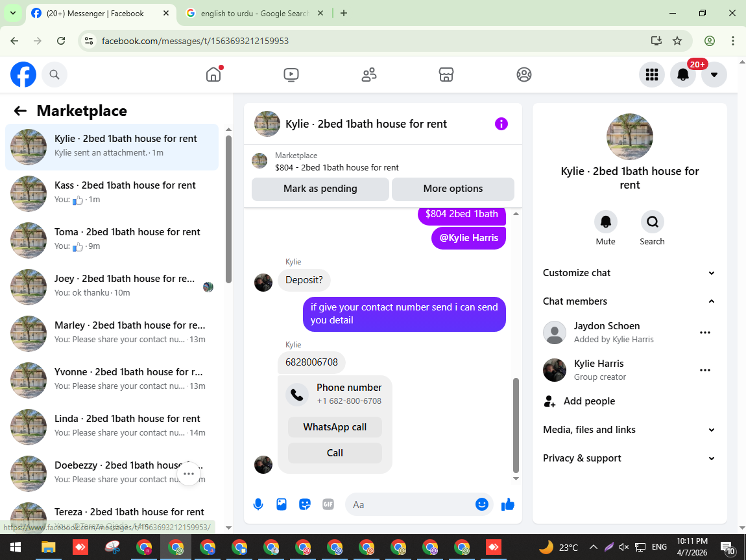Open Joey conversation in list
The height and width of the screenshot is (560, 746).
[x=112, y=286]
